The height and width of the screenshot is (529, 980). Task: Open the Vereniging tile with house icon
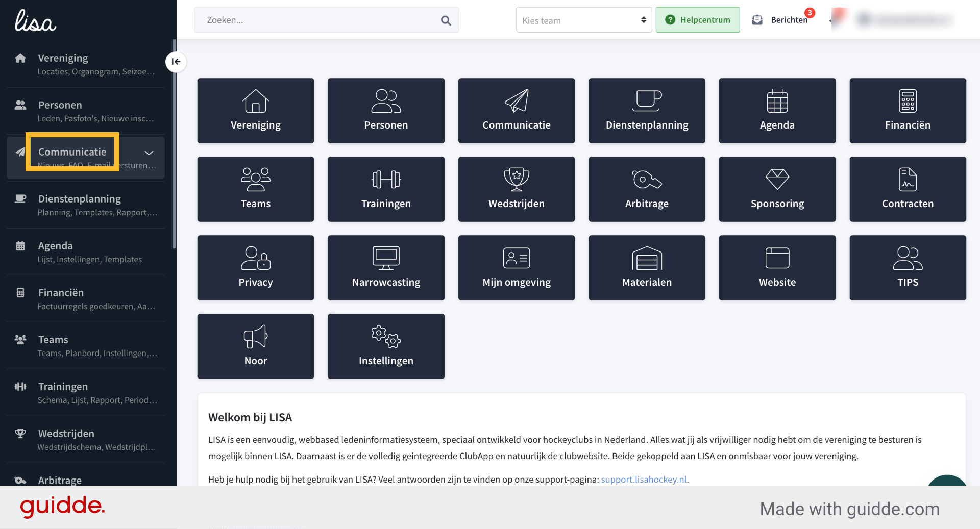(255, 111)
